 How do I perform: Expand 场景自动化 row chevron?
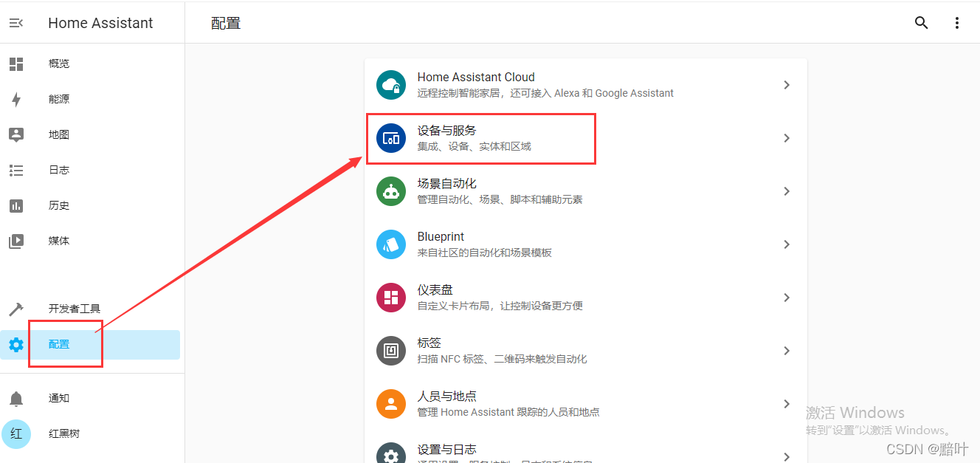pos(787,191)
